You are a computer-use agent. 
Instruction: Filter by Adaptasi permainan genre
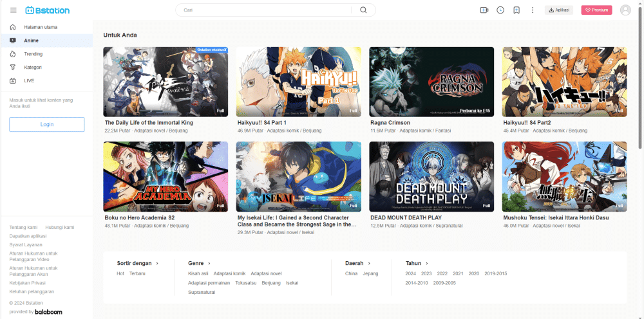(x=209, y=283)
